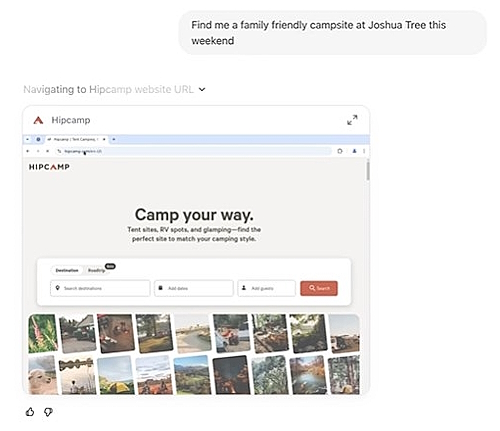Select the Roadtrip toggle option

96,270
